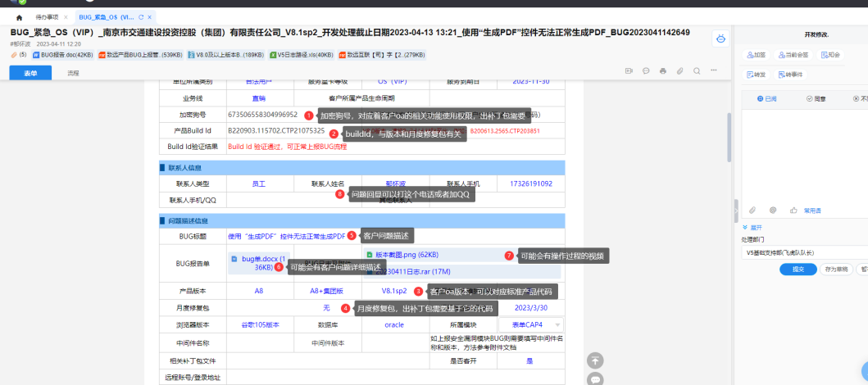Click the 提交 button
This screenshot has width=868, height=385.
coord(798,269)
